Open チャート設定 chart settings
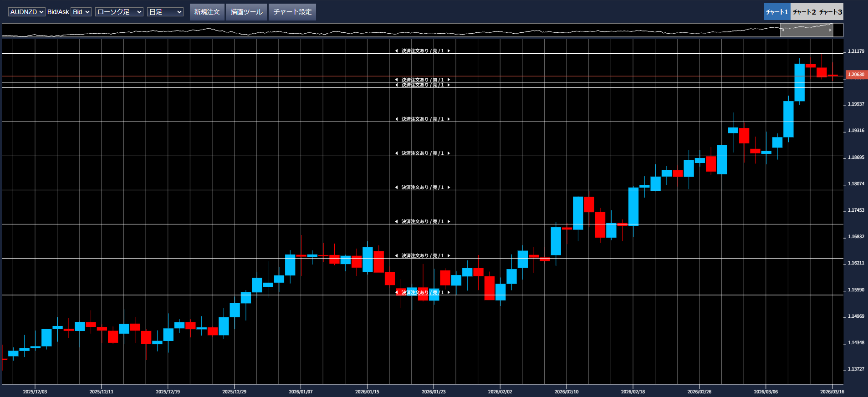The width and height of the screenshot is (868, 397). (x=292, y=12)
